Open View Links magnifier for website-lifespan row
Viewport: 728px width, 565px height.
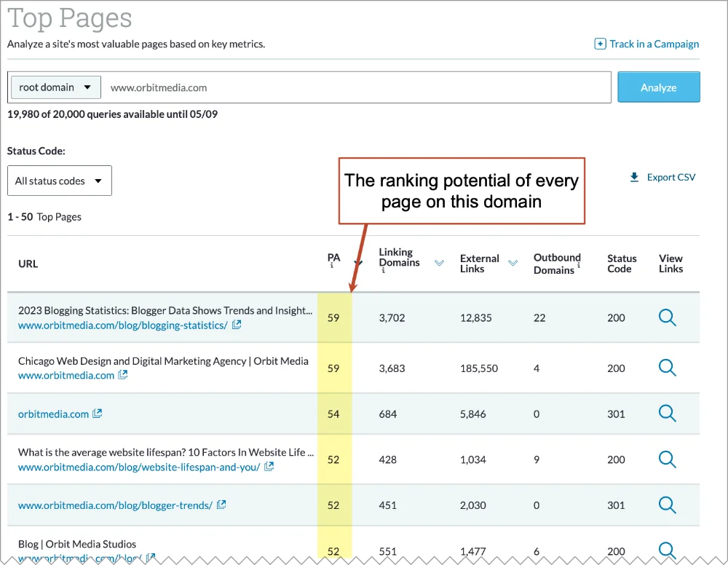point(667,459)
